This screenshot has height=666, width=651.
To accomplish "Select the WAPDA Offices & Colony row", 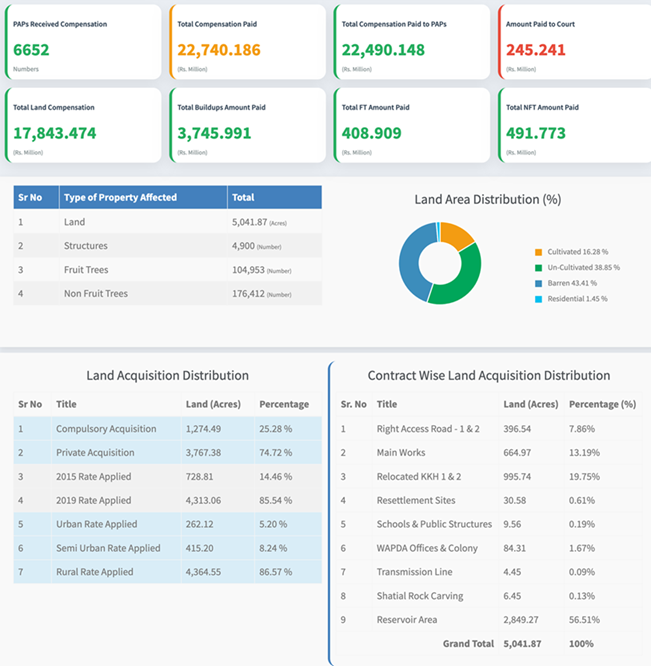I will (x=489, y=548).
